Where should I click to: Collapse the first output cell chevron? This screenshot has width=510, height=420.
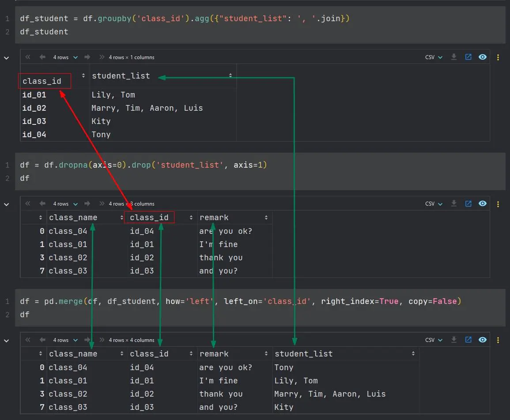[7, 57]
